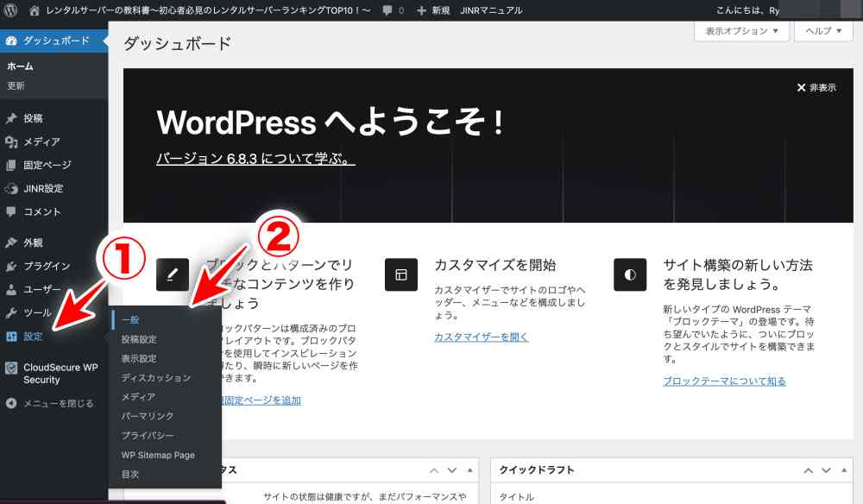Open the カスタマイザーを開く link
Image resolution: width=863 pixels, height=504 pixels.
click(x=481, y=337)
